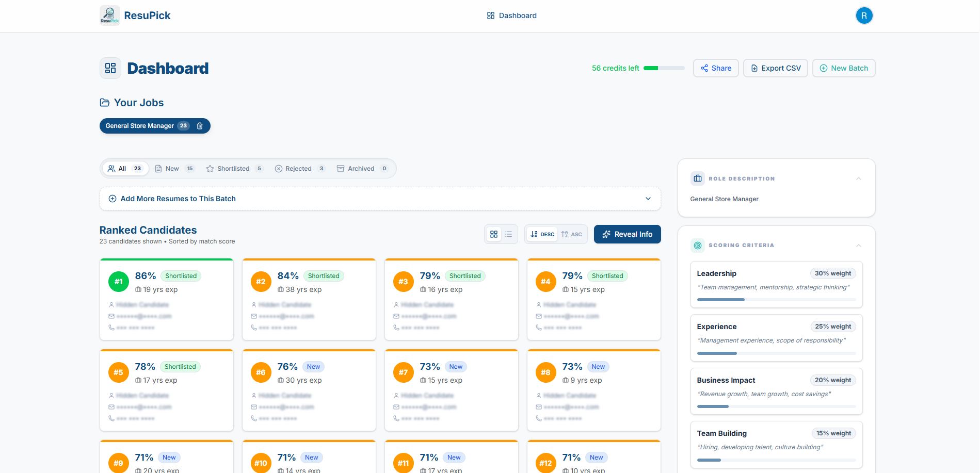Expand Add More Resumes to This Batch
The image size is (980, 473).
tap(649, 199)
